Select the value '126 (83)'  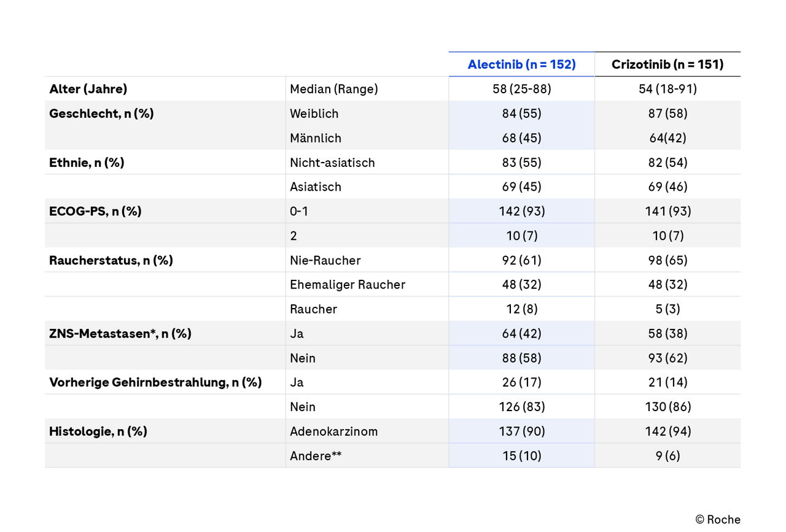tap(522, 407)
